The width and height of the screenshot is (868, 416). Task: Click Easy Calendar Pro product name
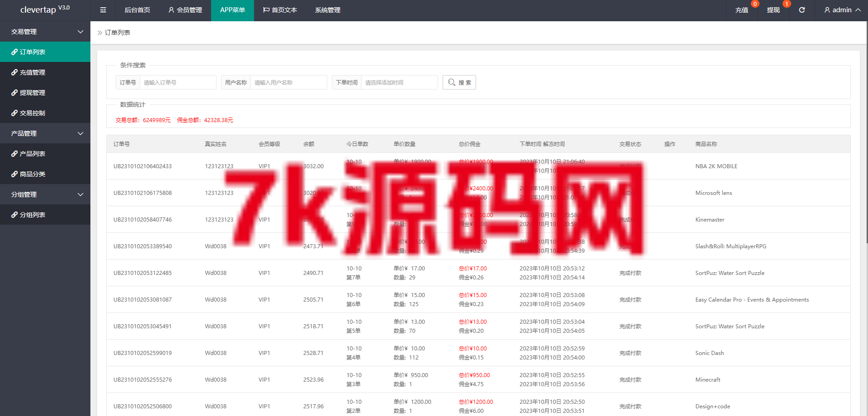752,300
